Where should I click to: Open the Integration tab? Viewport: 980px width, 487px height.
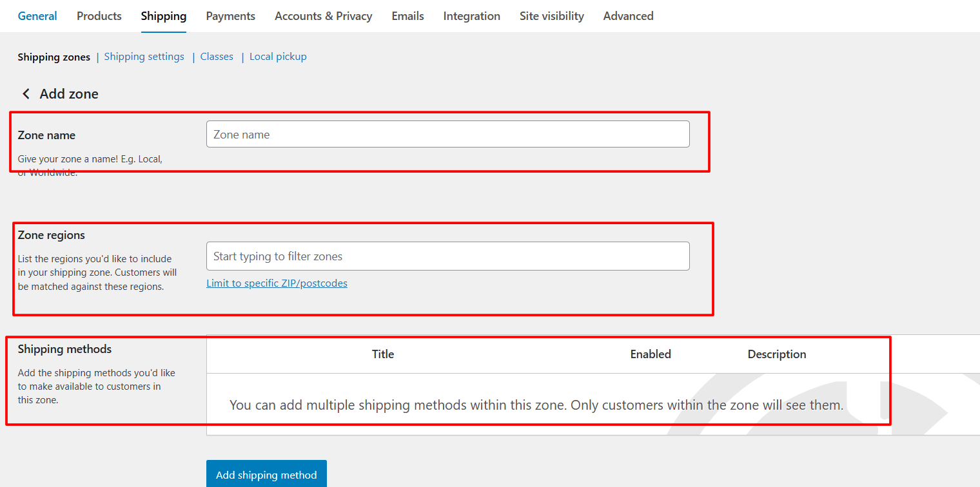click(471, 16)
